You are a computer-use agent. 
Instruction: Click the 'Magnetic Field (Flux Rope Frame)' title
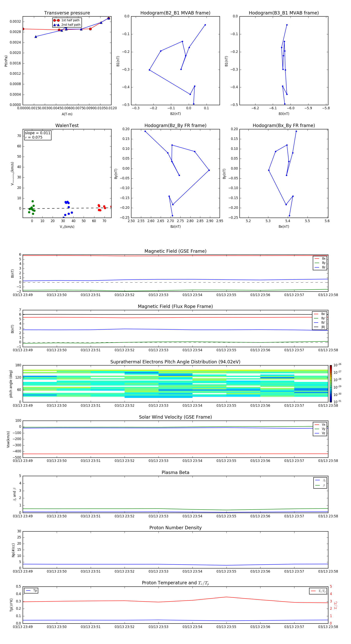click(175, 307)
